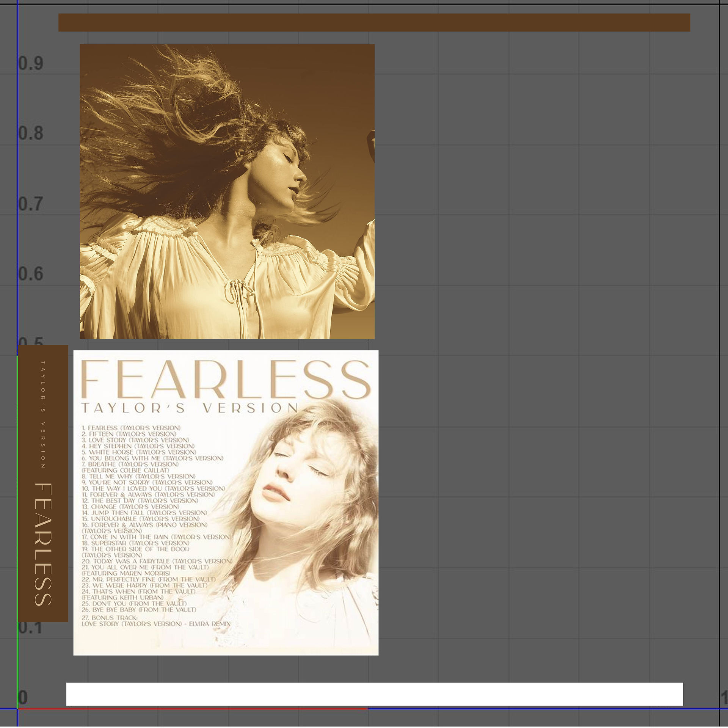Click track "25. Don't You (From The Vault)"
This screenshot has height=728, width=728.
tap(134, 604)
